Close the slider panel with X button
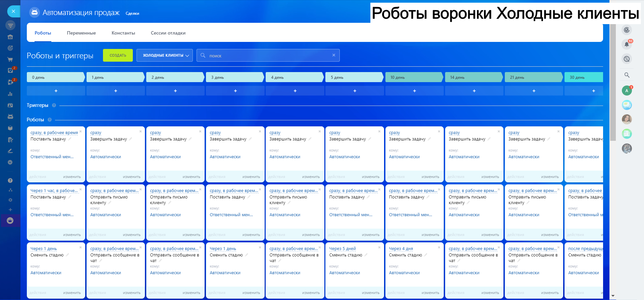 click(13, 11)
